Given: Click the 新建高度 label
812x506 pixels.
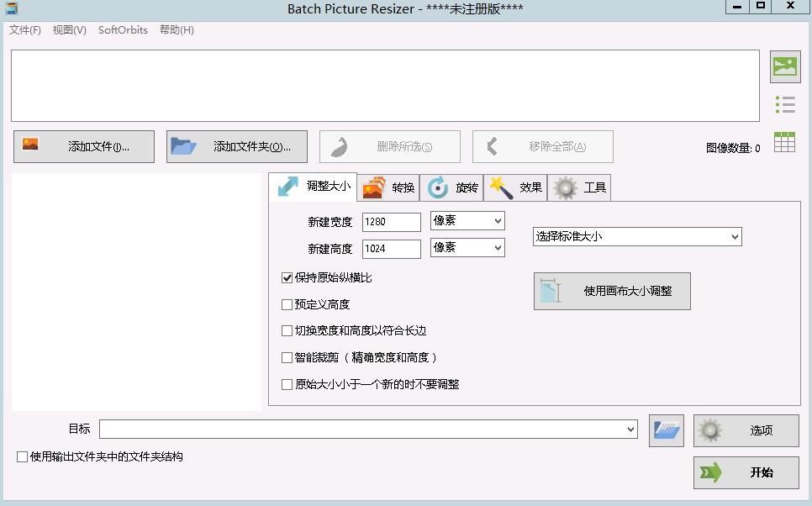Looking at the screenshot, I should pyautogui.click(x=330, y=249).
